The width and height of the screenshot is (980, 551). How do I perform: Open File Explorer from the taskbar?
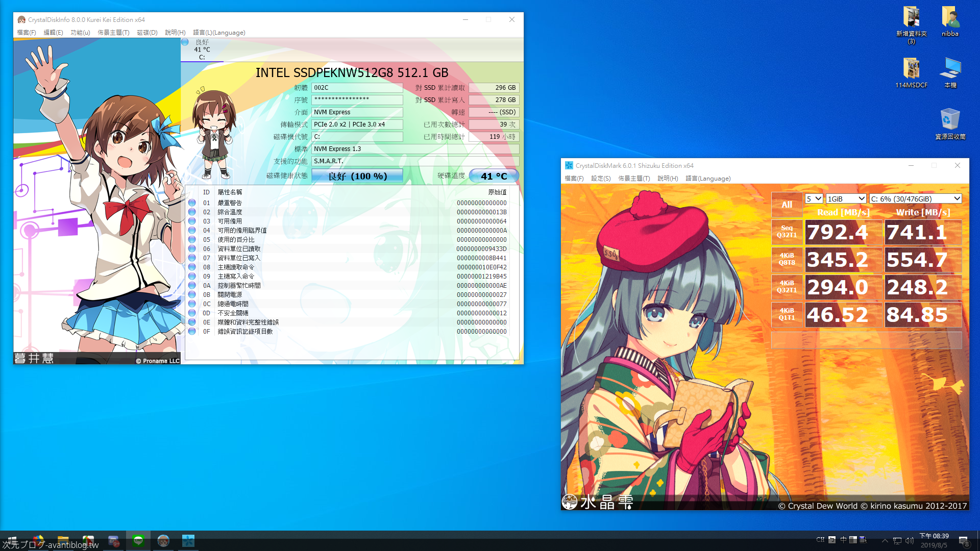click(63, 541)
